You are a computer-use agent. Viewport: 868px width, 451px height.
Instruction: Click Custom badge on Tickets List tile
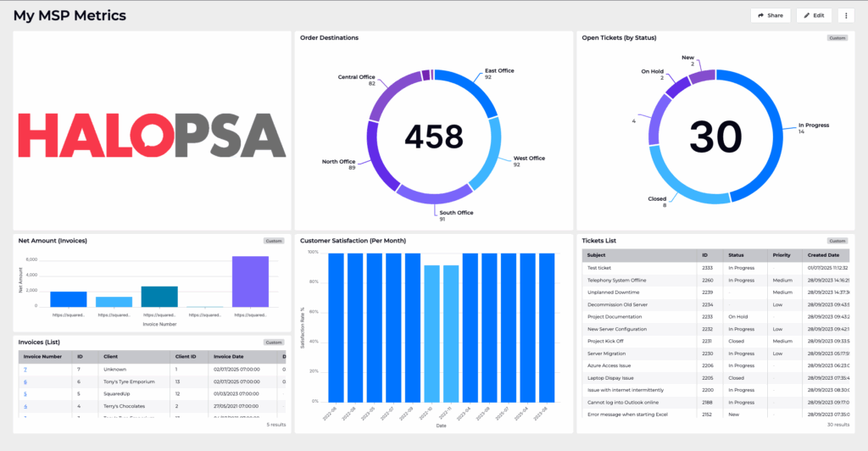pos(837,241)
